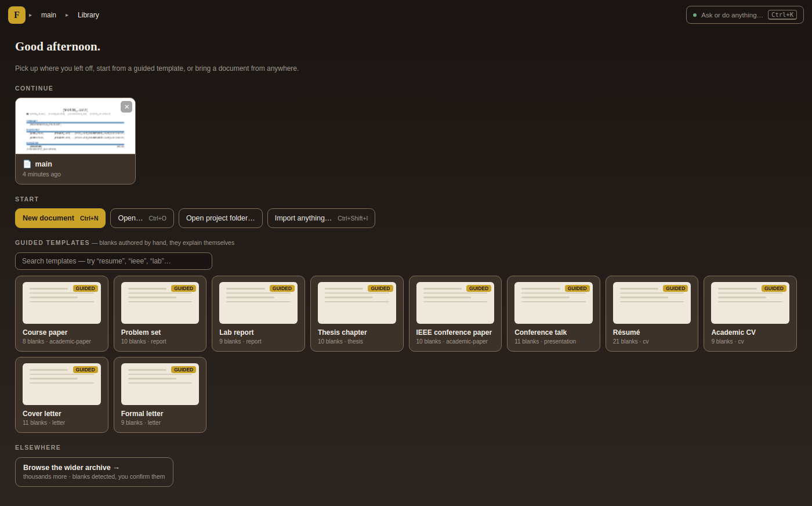Image resolution: width=812 pixels, height=506 pixels.
Task: Choose the Academic CV template
Action: [x=750, y=313]
